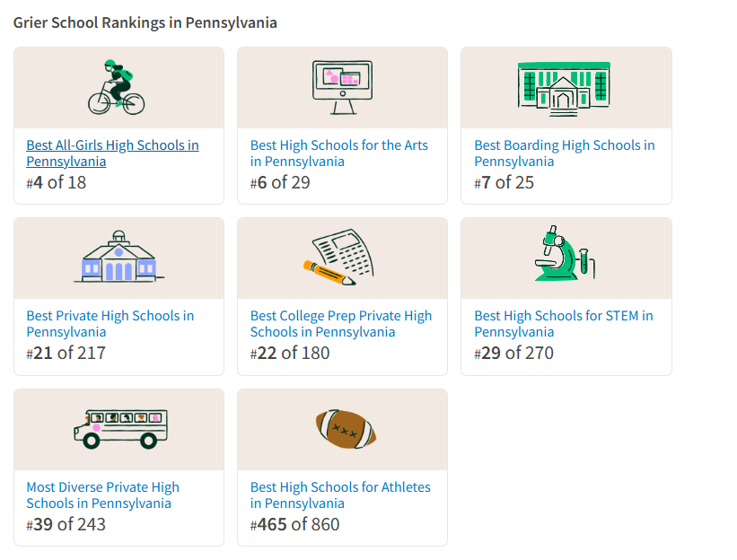Open Most Diverse Private High Schools link

coord(102,495)
